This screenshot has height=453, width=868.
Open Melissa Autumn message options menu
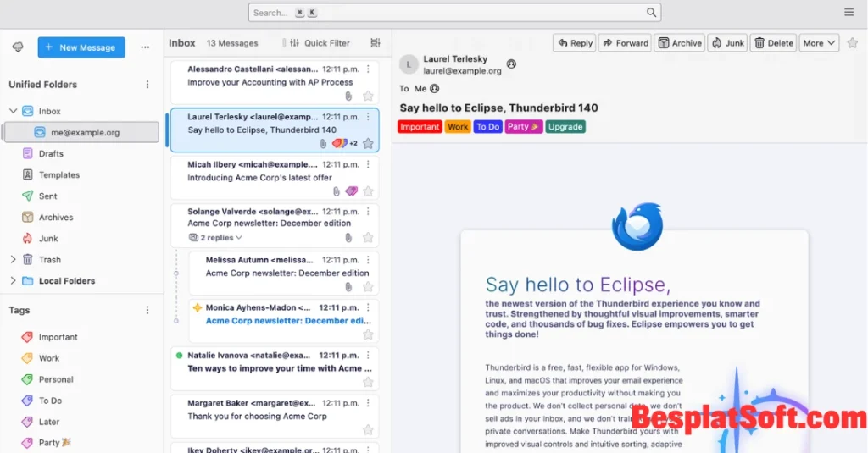click(x=368, y=260)
